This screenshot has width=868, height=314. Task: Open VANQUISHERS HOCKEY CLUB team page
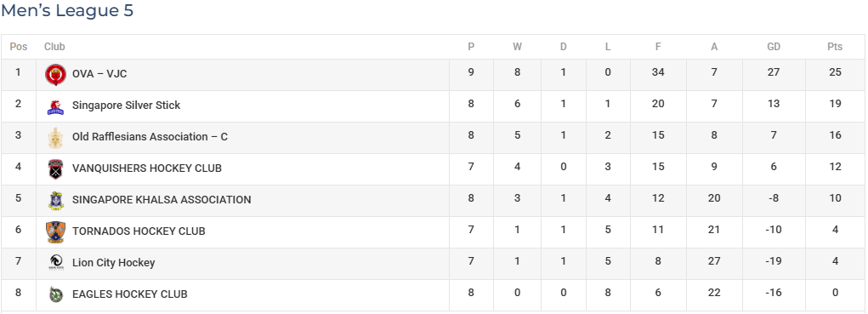click(147, 168)
